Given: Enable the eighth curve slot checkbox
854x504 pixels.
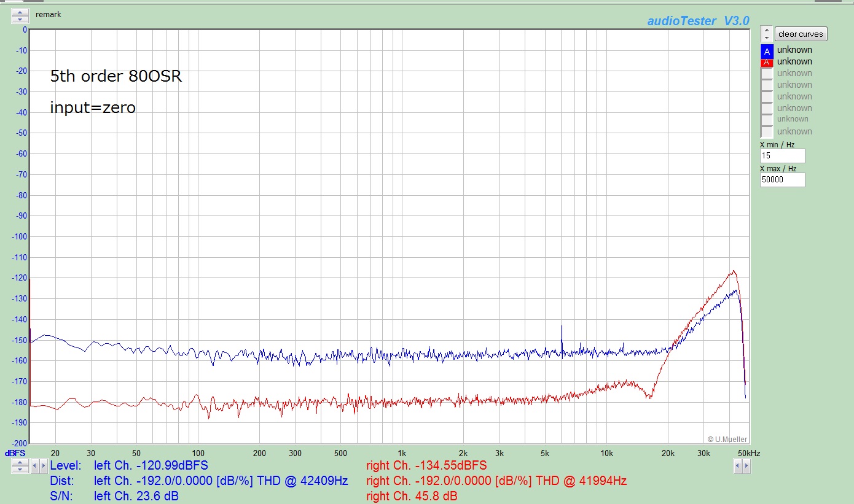Looking at the screenshot, I should pyautogui.click(x=766, y=131).
